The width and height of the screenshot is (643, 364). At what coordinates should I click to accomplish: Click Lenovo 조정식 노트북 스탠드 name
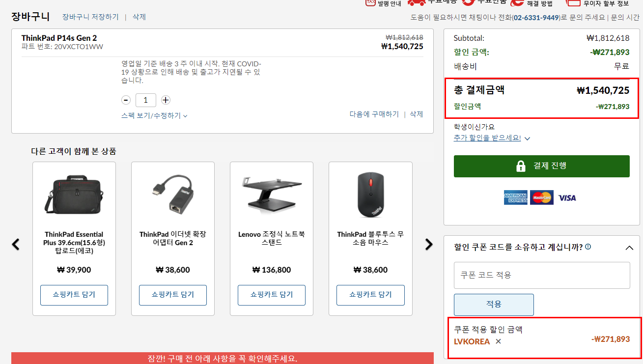272,238
